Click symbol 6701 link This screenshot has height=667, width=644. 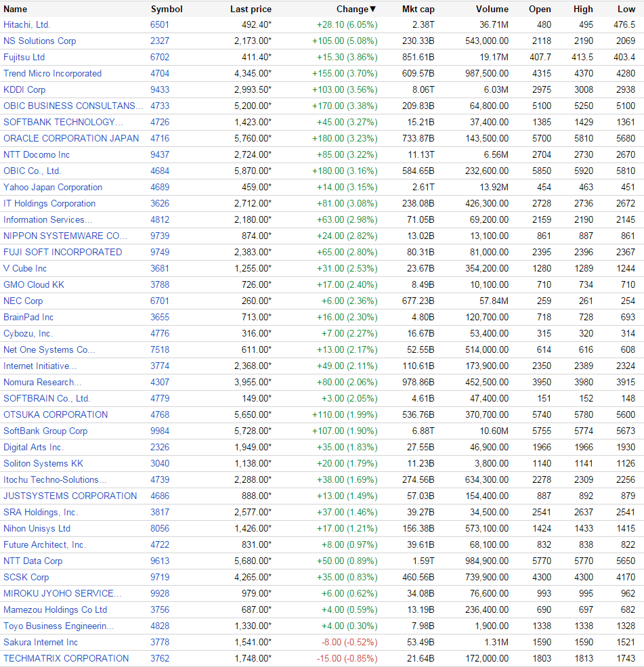160,301
